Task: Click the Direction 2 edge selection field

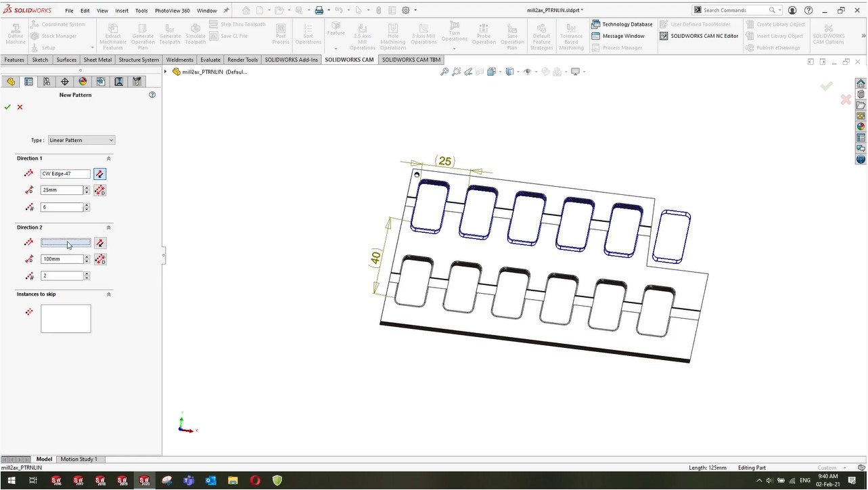Action: tap(66, 243)
